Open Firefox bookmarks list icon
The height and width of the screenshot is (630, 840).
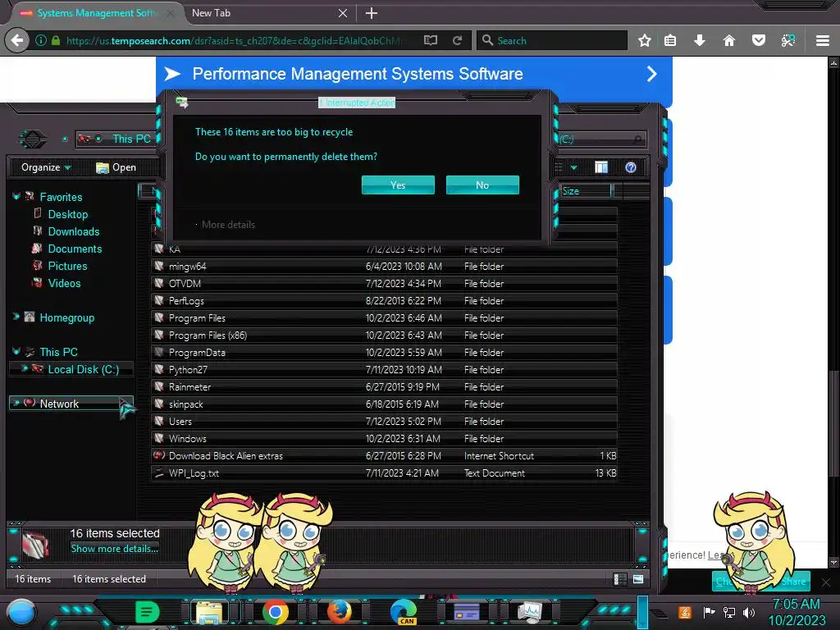[x=670, y=40]
